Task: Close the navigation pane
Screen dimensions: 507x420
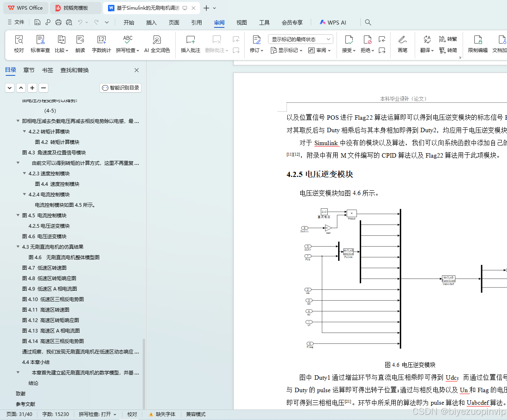Action: tap(137, 70)
